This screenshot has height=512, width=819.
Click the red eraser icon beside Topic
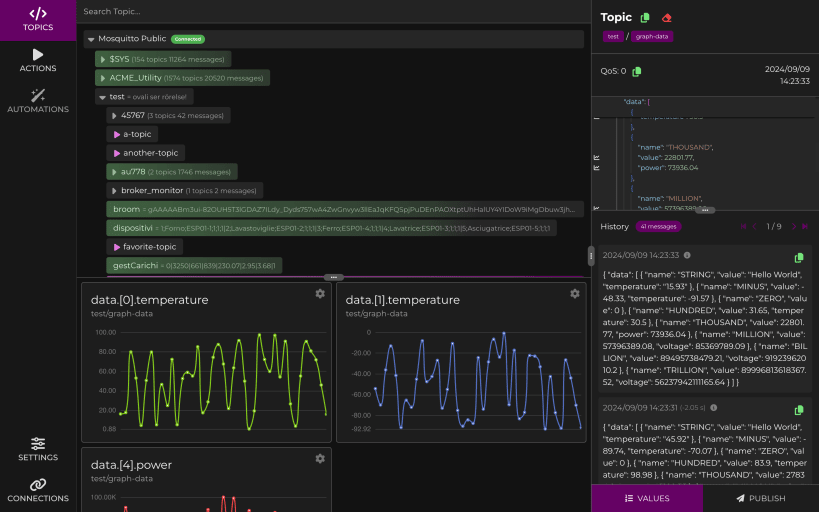[x=667, y=18]
